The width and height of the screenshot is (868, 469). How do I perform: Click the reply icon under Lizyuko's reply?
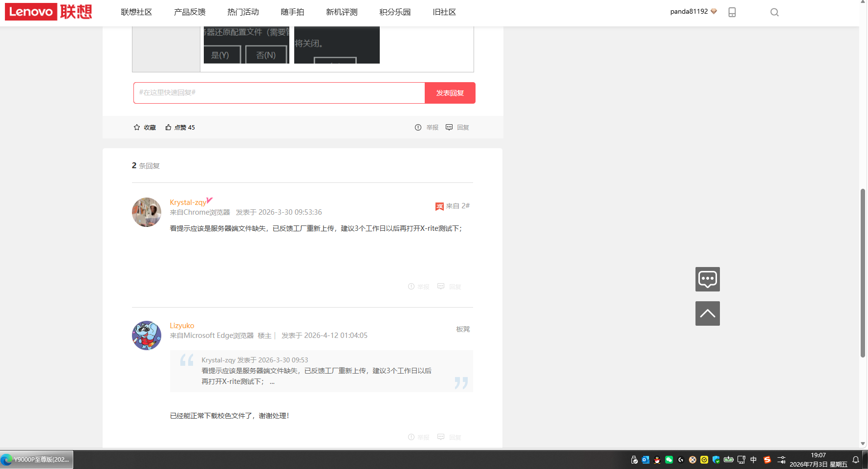[x=441, y=437]
